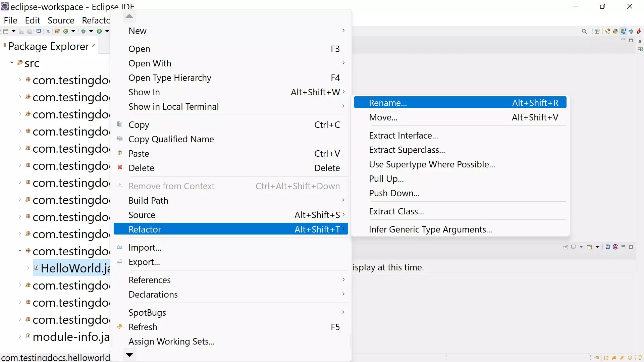
Task: Click the context menu scroll-down arrow
Action: click(x=129, y=355)
